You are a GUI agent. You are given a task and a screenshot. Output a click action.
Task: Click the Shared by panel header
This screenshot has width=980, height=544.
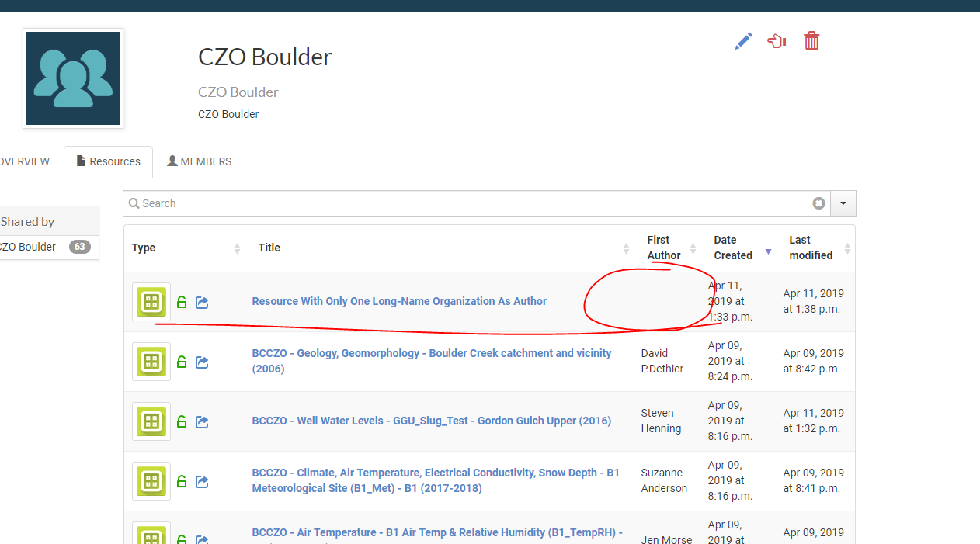(x=49, y=221)
